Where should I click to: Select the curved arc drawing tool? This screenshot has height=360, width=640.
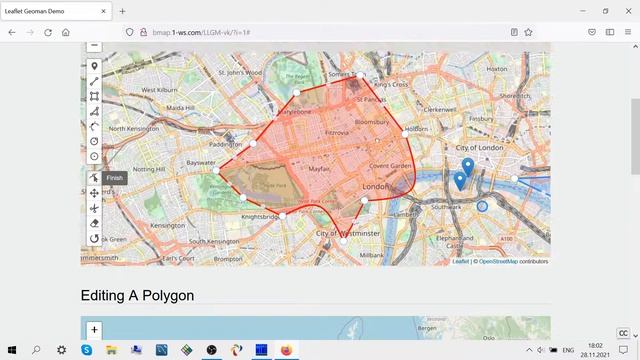[x=94, y=127]
